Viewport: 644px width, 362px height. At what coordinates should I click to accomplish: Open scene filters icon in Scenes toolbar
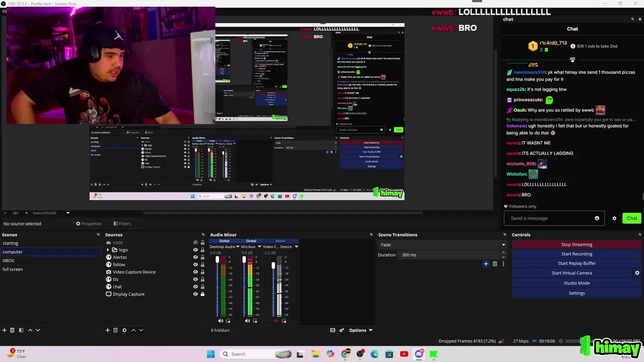tap(21, 330)
